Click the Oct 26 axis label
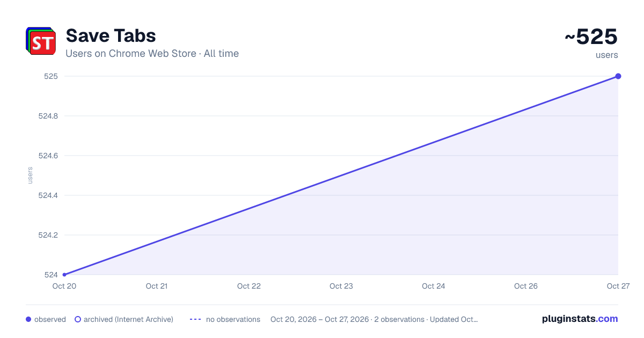 pos(526,286)
